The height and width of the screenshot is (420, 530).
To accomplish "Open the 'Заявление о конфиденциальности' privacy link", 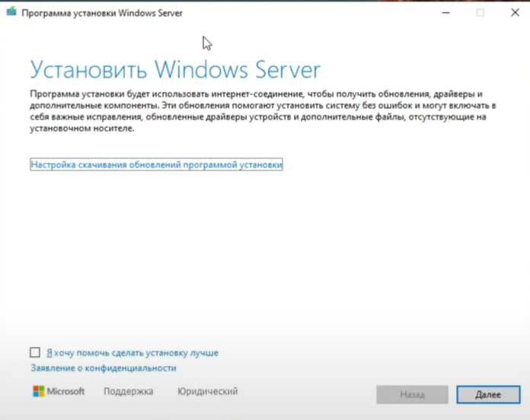I will (103, 368).
